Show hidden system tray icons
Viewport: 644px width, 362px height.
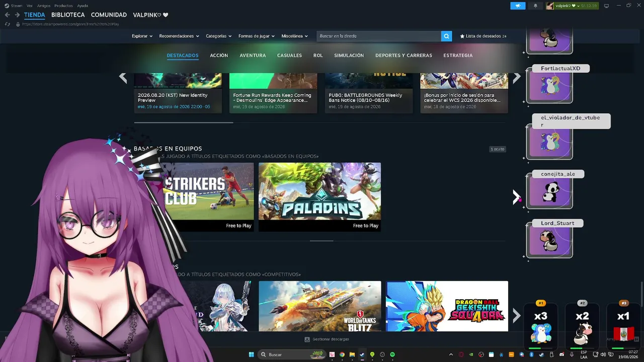451,354
